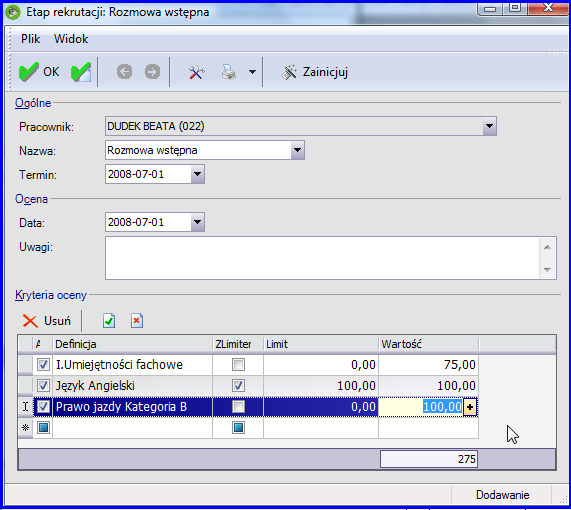Click the deselect-all red X document icon
This screenshot has height=510, width=571.
pos(137,321)
